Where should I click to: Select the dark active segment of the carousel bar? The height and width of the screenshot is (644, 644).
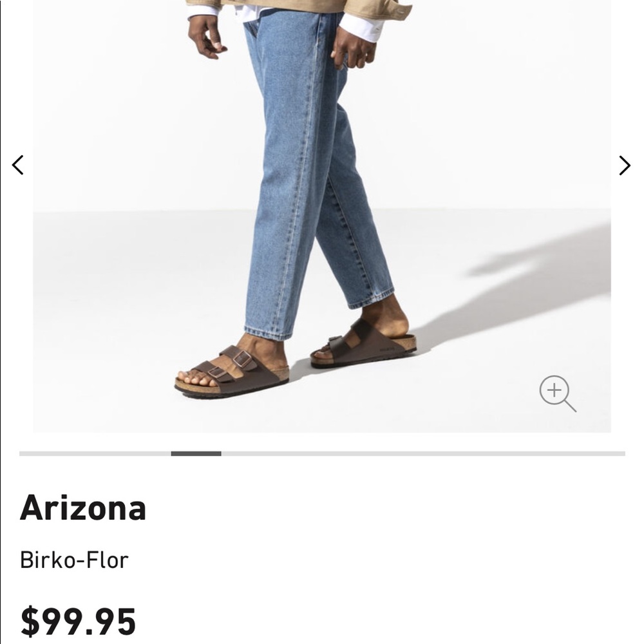tap(196, 453)
